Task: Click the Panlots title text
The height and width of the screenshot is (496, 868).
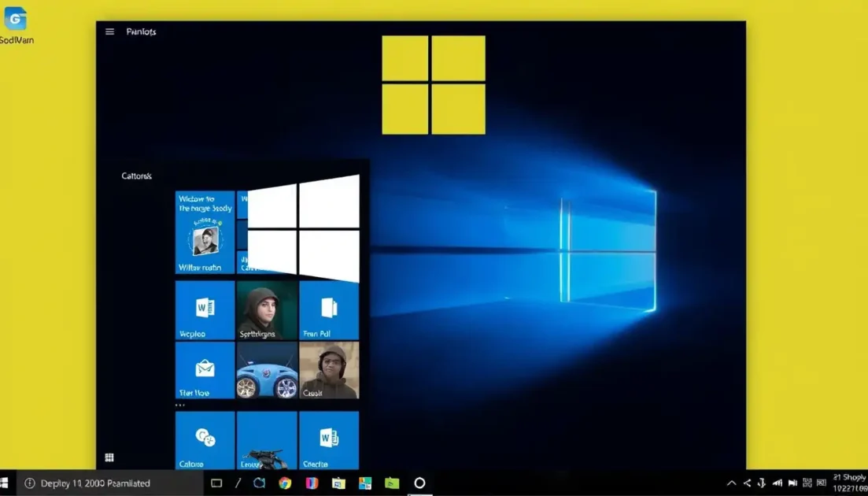Action: (141, 32)
